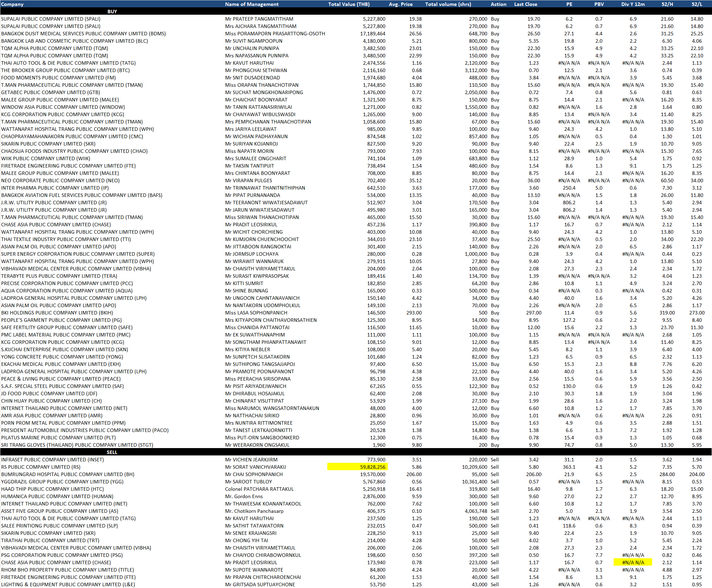Click yellow highlighted #N/A N/A cell
Viewport: 712px width, 588px height.
pos(633,562)
